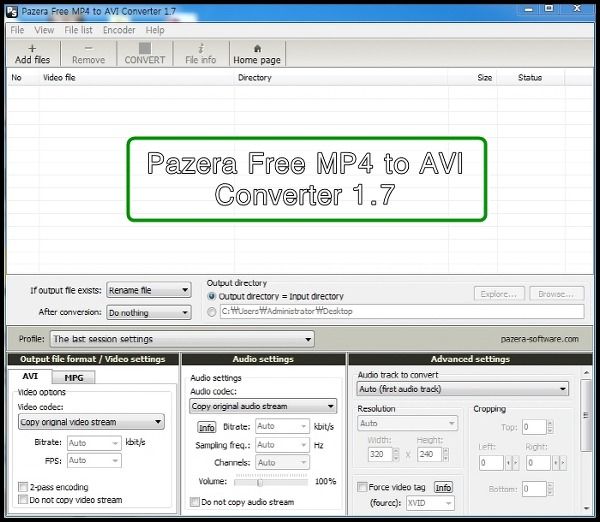Click the Status column header
The height and width of the screenshot is (522, 600).
[x=531, y=77]
